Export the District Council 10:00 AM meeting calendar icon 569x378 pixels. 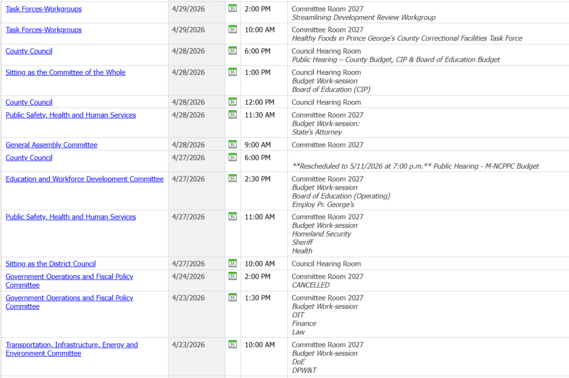[233, 263]
